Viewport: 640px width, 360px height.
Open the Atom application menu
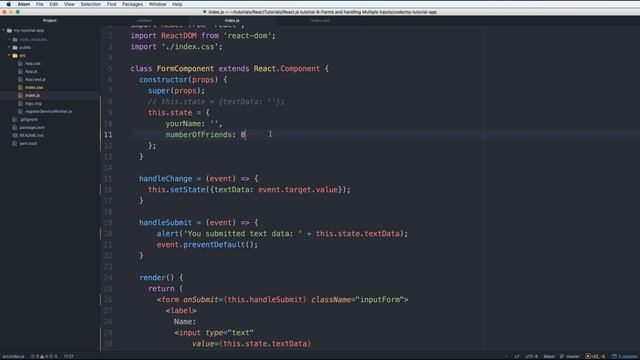24,4
